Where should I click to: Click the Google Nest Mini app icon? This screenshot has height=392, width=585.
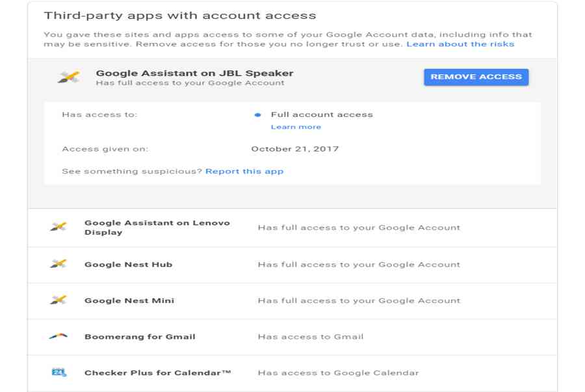pos(58,300)
